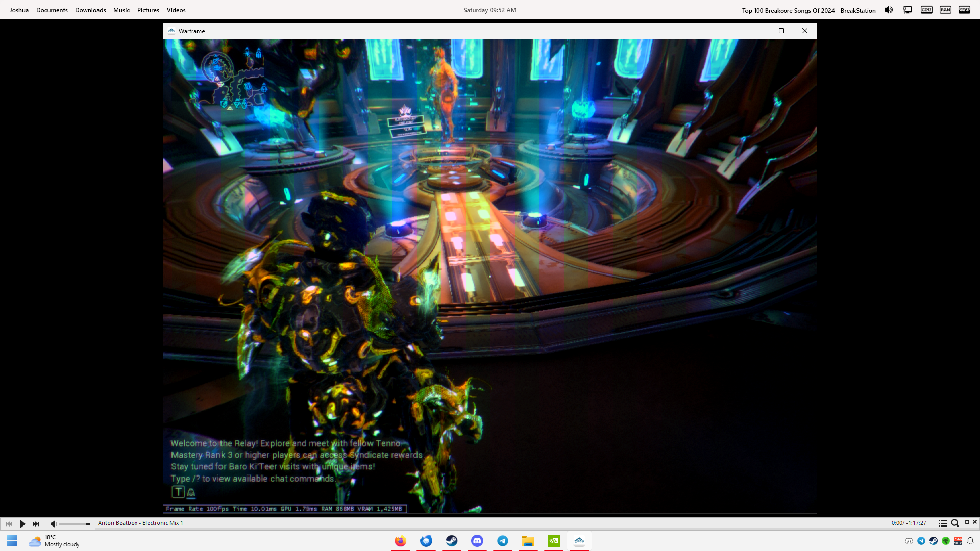Open the music player playlist icon
The width and height of the screenshot is (980, 551).
point(943,523)
